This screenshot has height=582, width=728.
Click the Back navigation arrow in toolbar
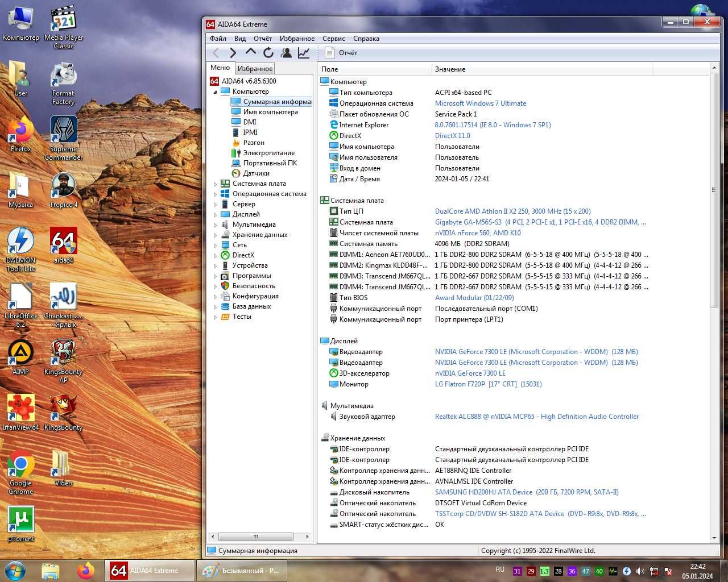(x=216, y=53)
